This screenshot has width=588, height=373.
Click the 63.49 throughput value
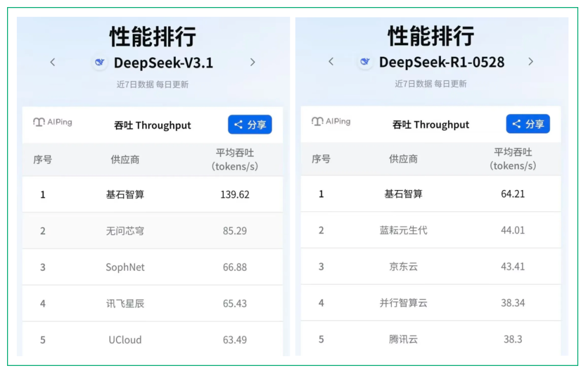click(x=235, y=340)
